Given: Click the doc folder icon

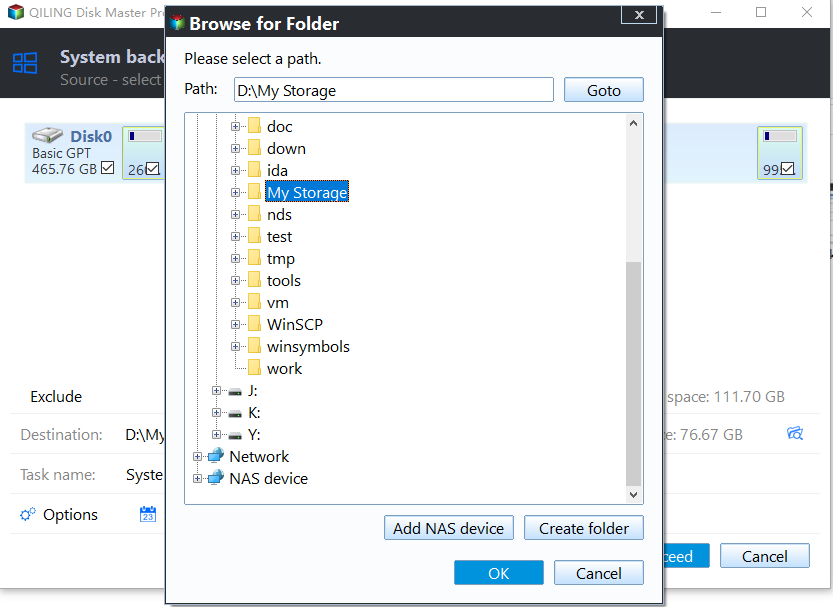Looking at the screenshot, I should pyautogui.click(x=254, y=126).
